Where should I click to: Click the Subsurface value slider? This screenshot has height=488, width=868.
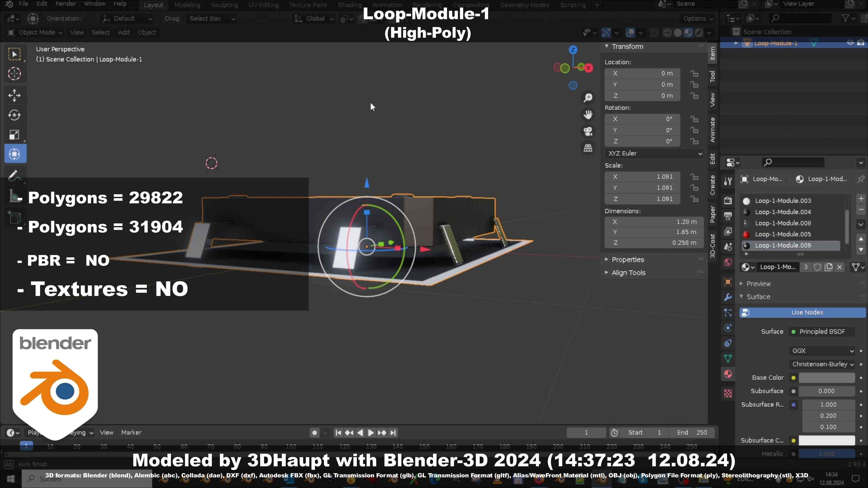pos(827,391)
